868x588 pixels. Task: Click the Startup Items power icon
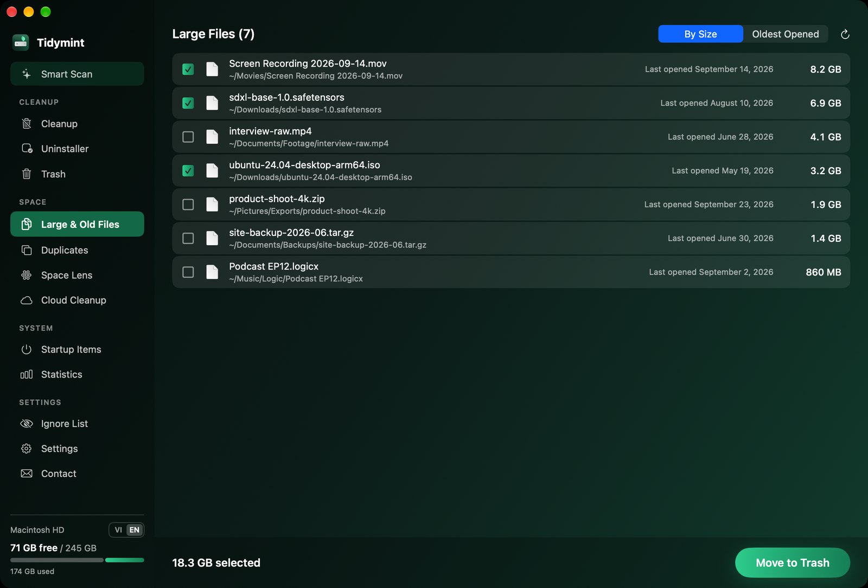pos(26,349)
